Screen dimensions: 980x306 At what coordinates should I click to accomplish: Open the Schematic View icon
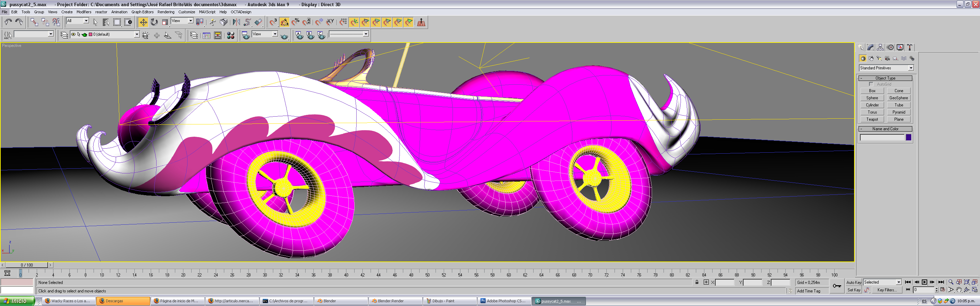pos(218,35)
